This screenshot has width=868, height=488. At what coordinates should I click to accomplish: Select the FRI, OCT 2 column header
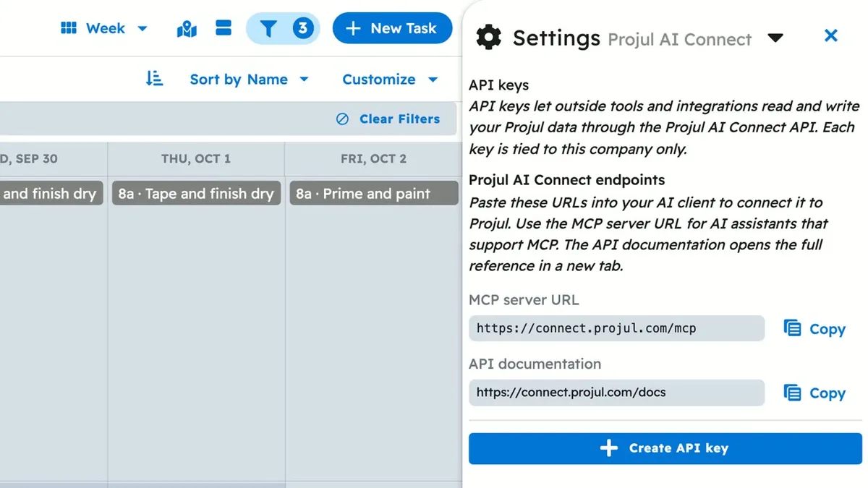pyautogui.click(x=373, y=159)
